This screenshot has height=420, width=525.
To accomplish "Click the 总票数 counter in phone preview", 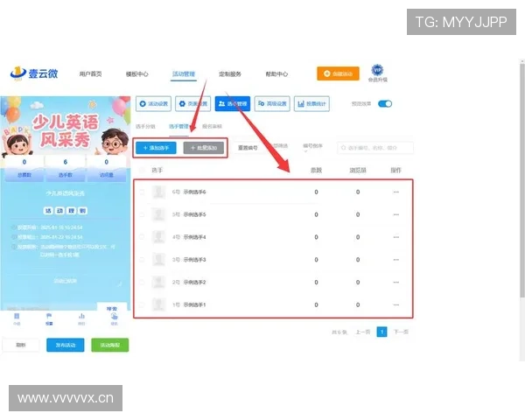I will 24,169.
